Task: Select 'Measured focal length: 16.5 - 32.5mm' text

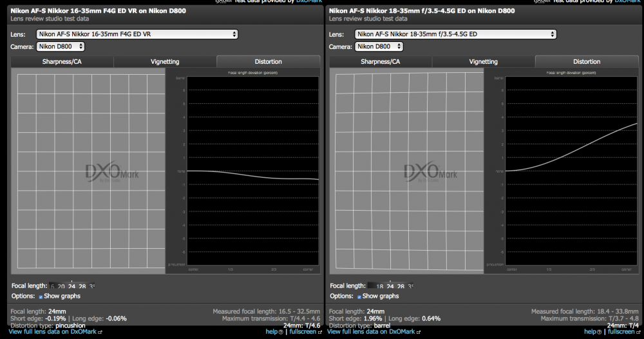Action: coord(266,311)
